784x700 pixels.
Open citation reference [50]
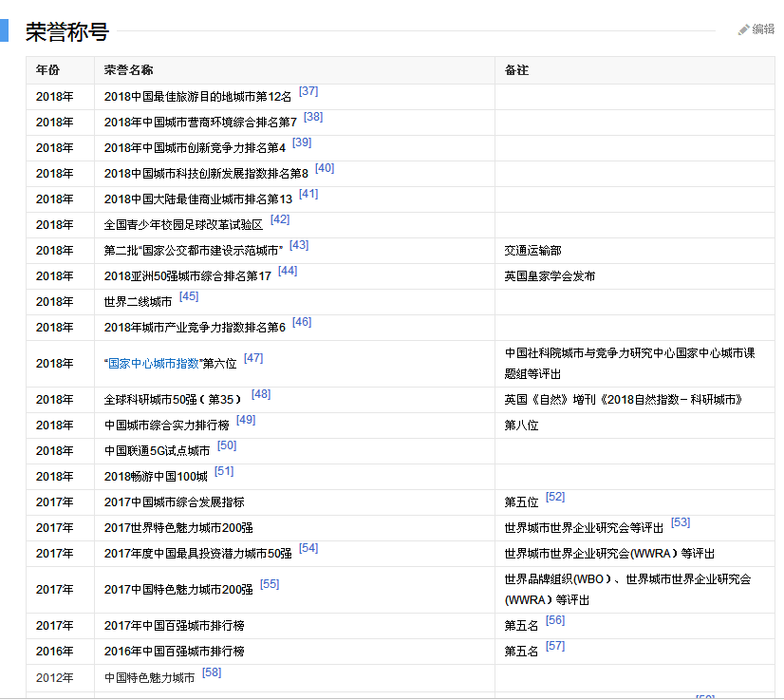coord(227,445)
